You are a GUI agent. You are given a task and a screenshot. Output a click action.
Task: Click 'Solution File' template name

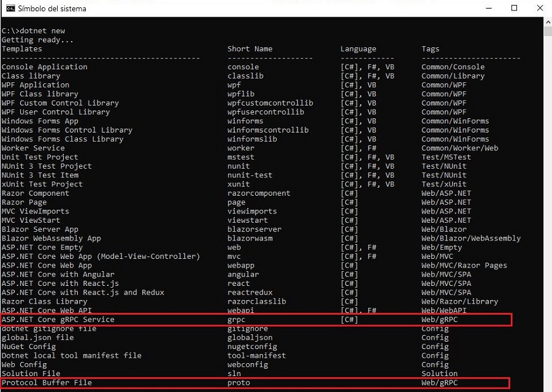pyautogui.click(x=31, y=374)
